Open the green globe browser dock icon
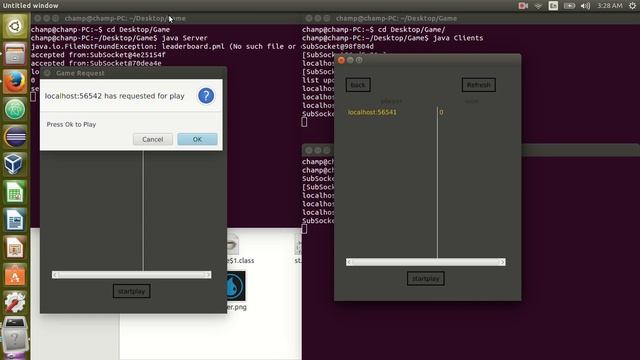This screenshot has width=640, height=360. click(15, 109)
